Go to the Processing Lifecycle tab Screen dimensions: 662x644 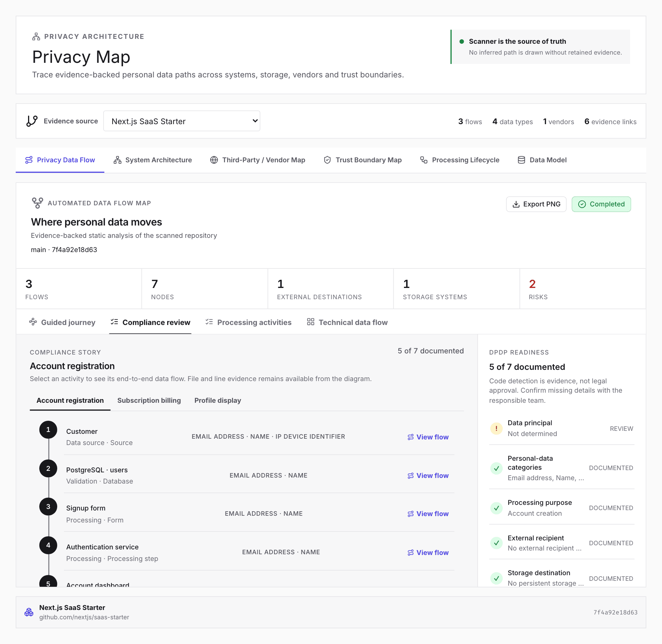(x=460, y=160)
